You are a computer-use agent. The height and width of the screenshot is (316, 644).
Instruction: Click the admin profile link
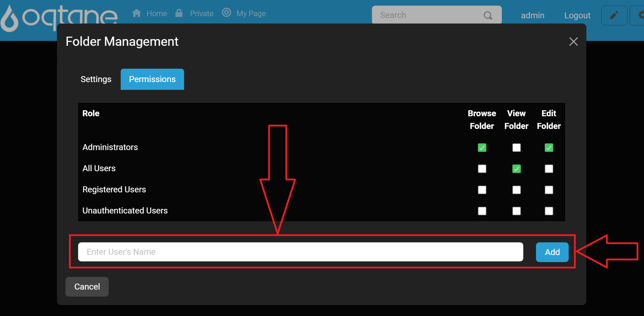[532, 16]
